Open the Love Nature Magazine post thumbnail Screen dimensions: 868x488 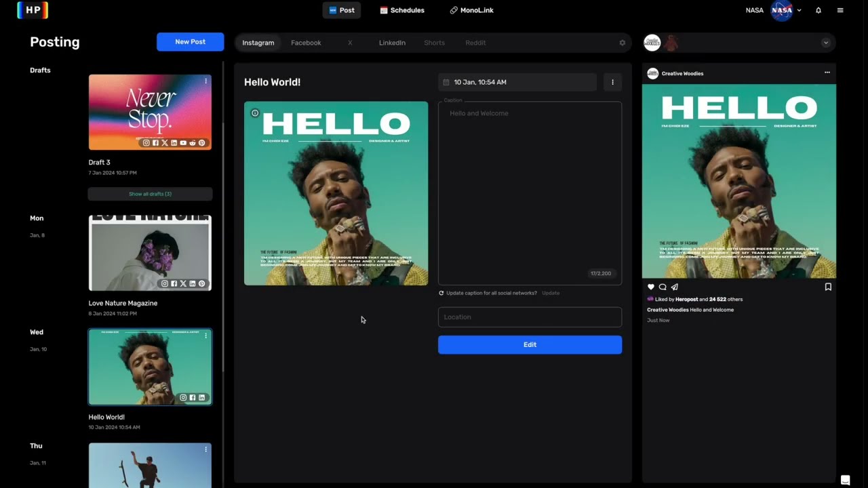point(150,253)
